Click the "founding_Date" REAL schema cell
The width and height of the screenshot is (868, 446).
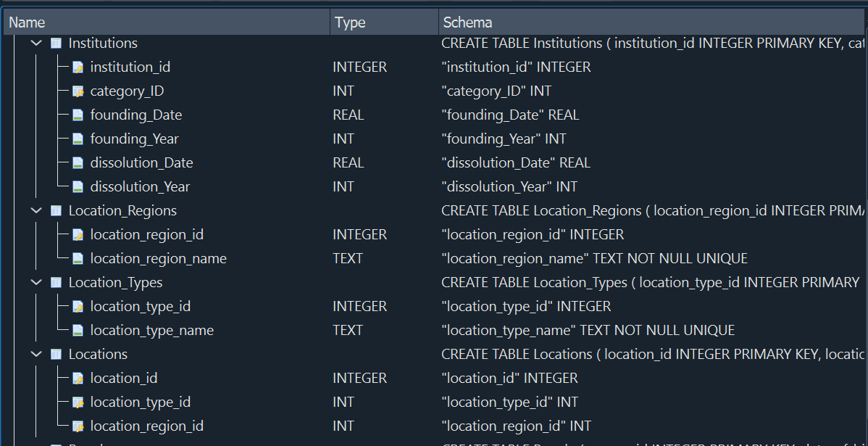point(510,115)
